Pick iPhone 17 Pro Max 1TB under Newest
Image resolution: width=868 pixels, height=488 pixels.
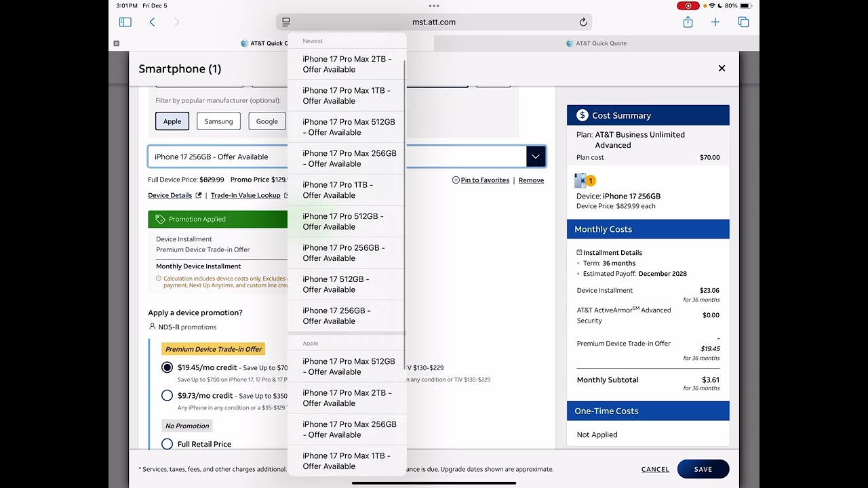point(347,96)
